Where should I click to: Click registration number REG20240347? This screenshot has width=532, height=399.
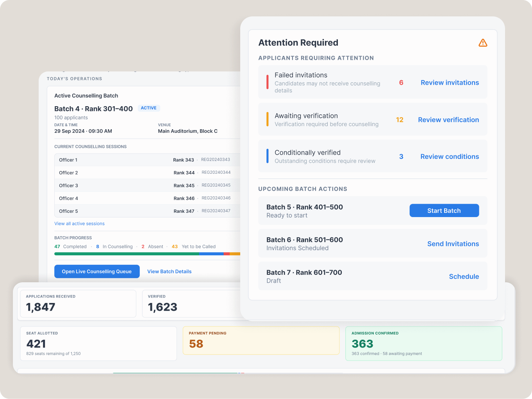[216, 211]
